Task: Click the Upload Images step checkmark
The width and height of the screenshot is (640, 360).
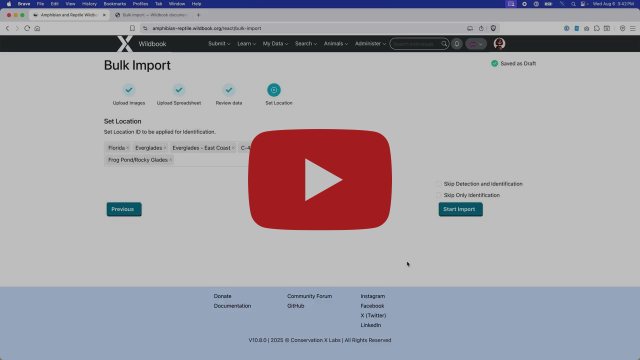Action: (129, 90)
